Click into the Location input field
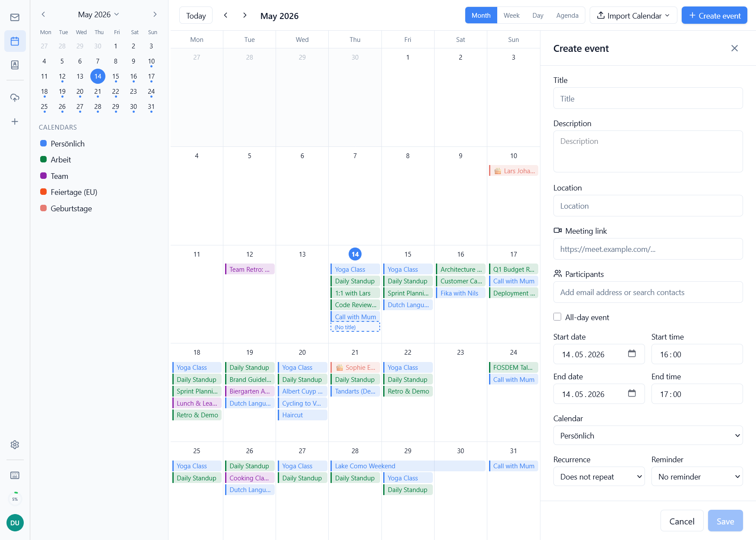The height and width of the screenshot is (540, 756). point(648,206)
